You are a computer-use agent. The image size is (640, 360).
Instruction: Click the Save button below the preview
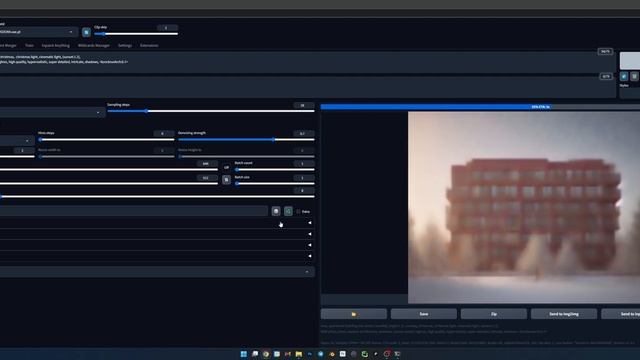pyautogui.click(x=424, y=314)
